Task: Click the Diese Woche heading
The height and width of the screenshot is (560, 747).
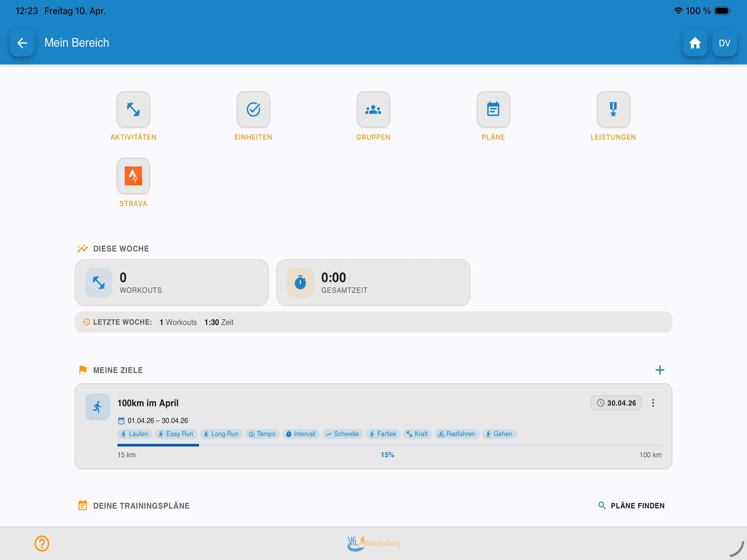Action: click(121, 249)
